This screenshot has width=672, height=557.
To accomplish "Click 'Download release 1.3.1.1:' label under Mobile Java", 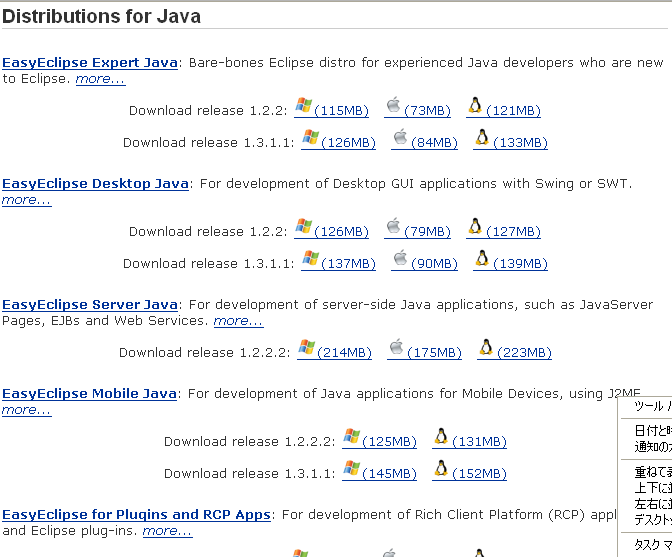I will (250, 473).
